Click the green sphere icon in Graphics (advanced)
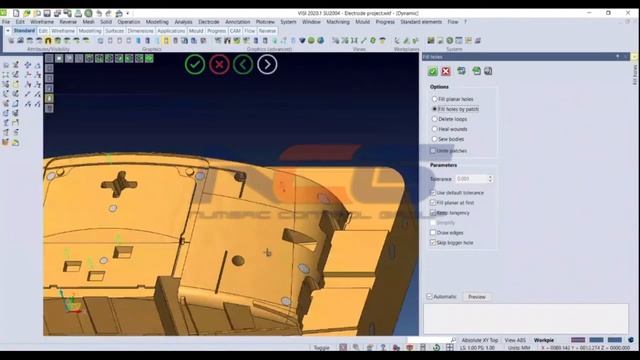Viewport: 640px width, 360px height. (x=311, y=40)
